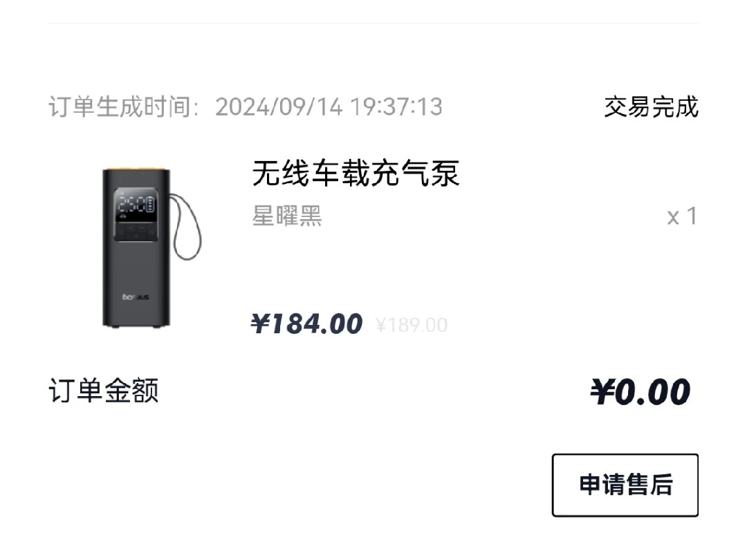The image size is (747, 560).
Task: Click the 交易完成 order status
Action: [652, 106]
